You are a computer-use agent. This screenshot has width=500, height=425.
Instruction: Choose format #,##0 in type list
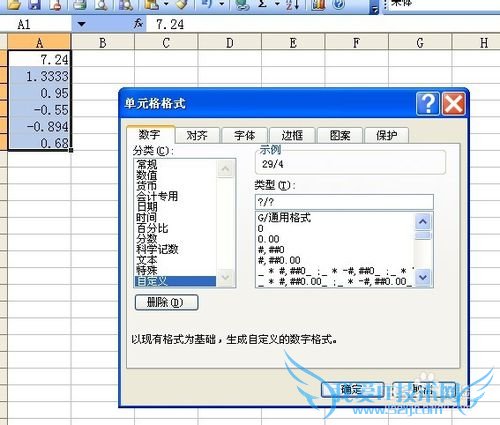pyautogui.click(x=335, y=250)
